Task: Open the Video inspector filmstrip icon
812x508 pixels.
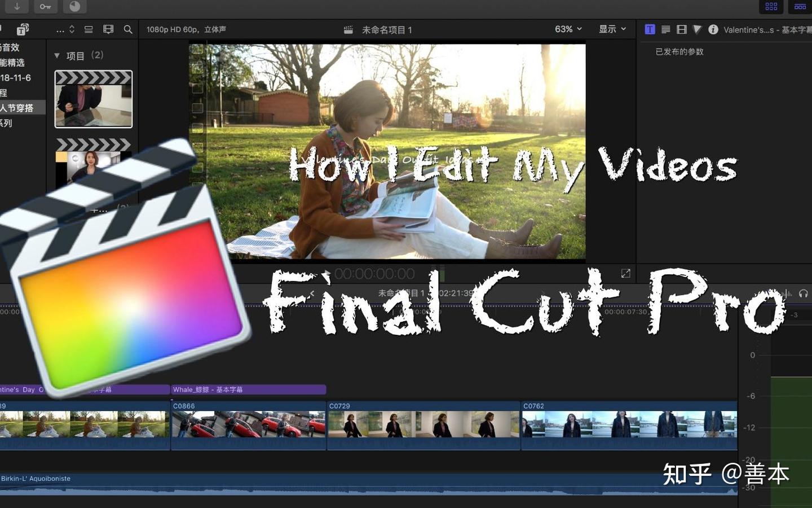Action: click(681, 29)
